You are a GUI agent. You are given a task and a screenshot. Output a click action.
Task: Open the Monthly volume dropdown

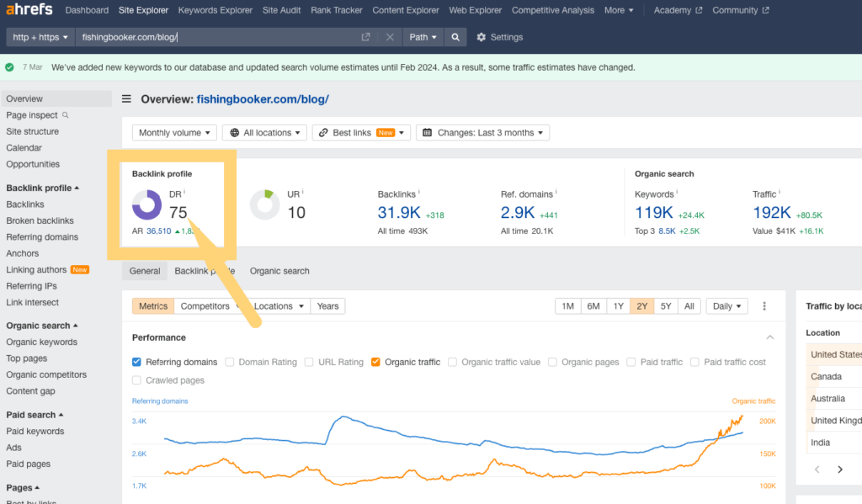point(175,133)
